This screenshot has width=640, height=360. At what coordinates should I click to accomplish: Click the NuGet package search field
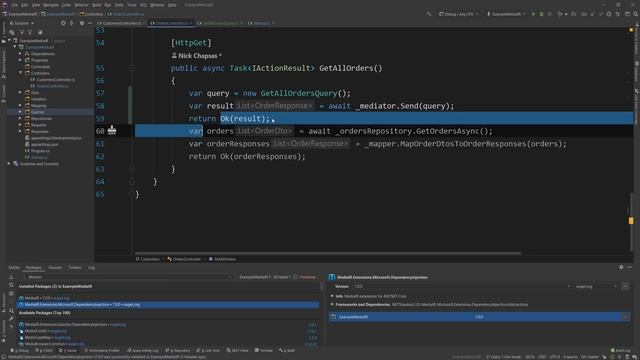[129, 277]
